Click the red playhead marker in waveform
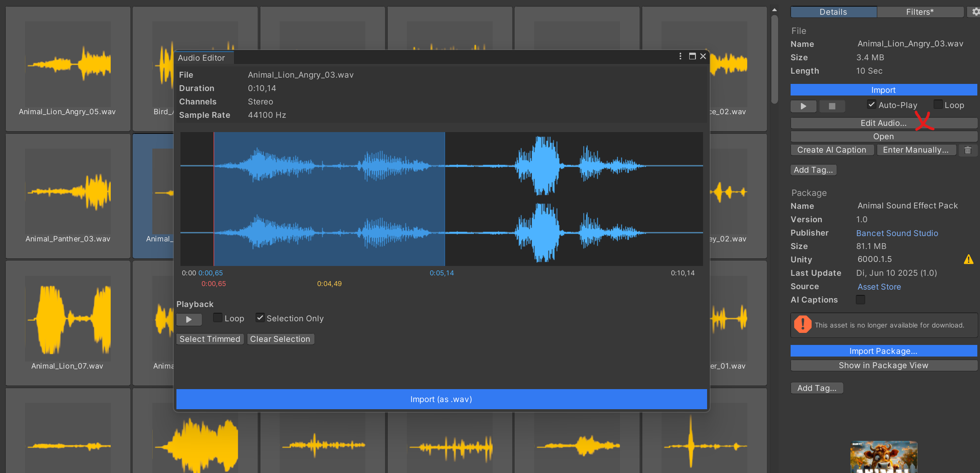The height and width of the screenshot is (473, 980). pos(214,199)
